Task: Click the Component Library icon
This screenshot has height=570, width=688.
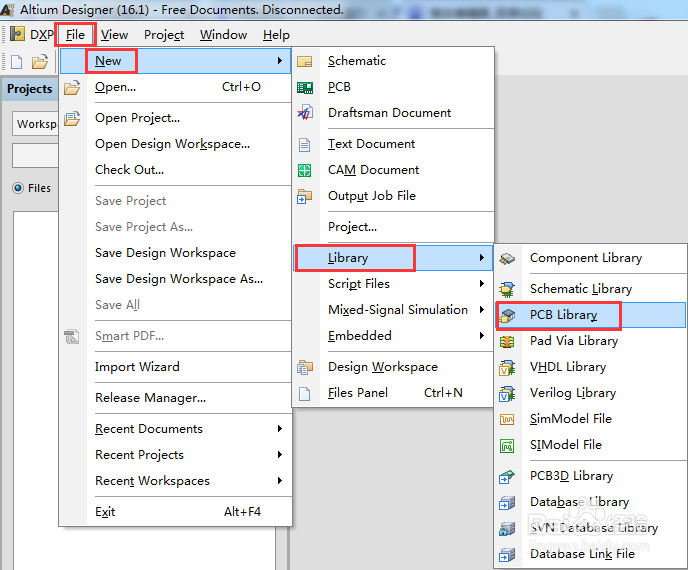Action: click(x=507, y=258)
